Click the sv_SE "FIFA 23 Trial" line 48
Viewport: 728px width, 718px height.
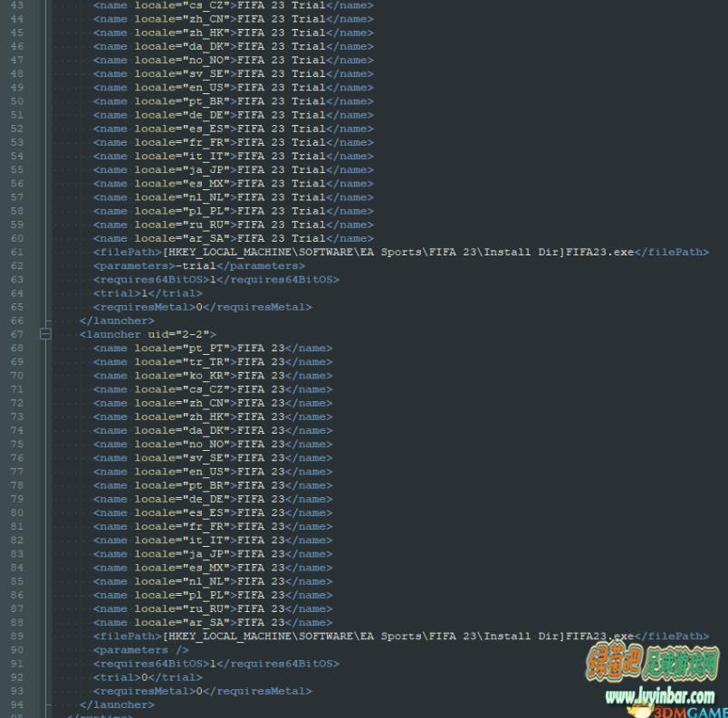[x=234, y=74]
